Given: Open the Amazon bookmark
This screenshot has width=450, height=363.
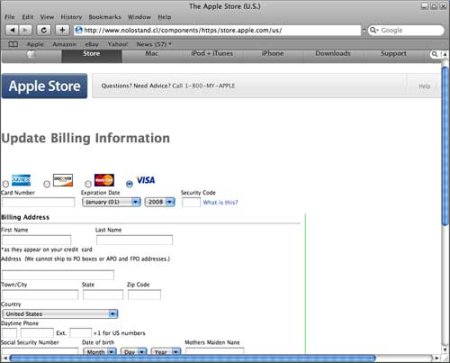Looking at the screenshot, I should (64, 44).
